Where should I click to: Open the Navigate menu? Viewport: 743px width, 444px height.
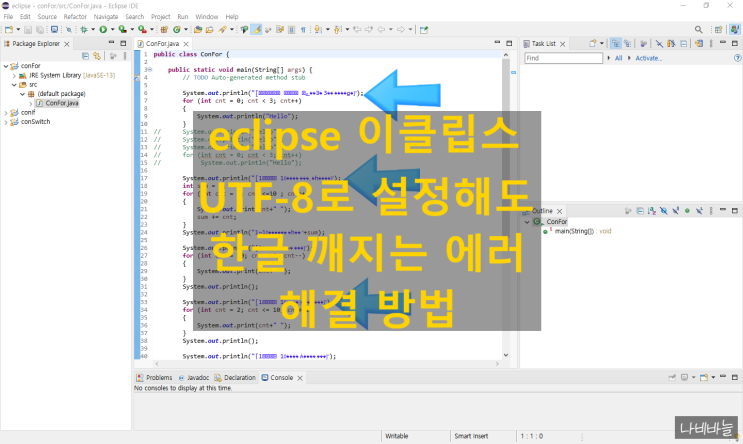pyautogui.click(x=106, y=17)
